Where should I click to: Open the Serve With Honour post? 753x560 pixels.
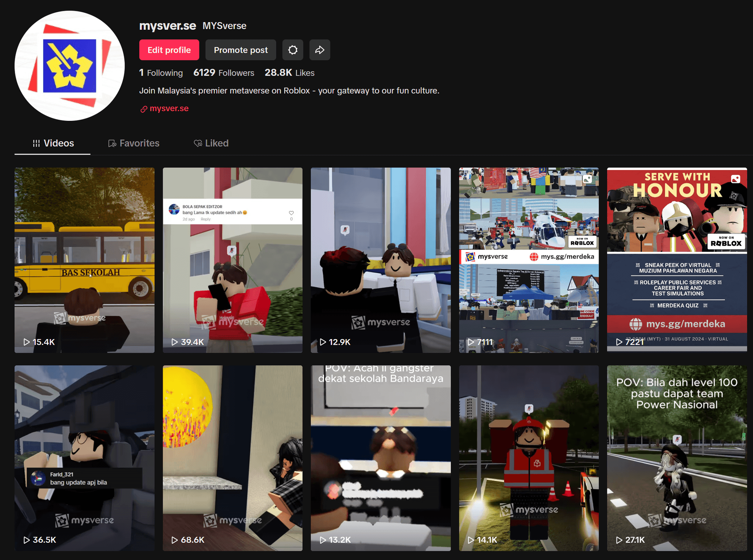point(677,260)
